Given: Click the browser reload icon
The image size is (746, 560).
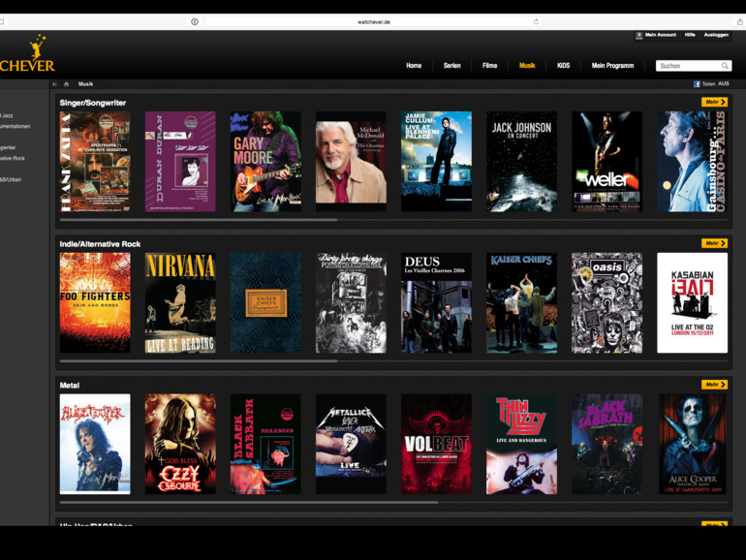Looking at the screenshot, I should 536,22.
